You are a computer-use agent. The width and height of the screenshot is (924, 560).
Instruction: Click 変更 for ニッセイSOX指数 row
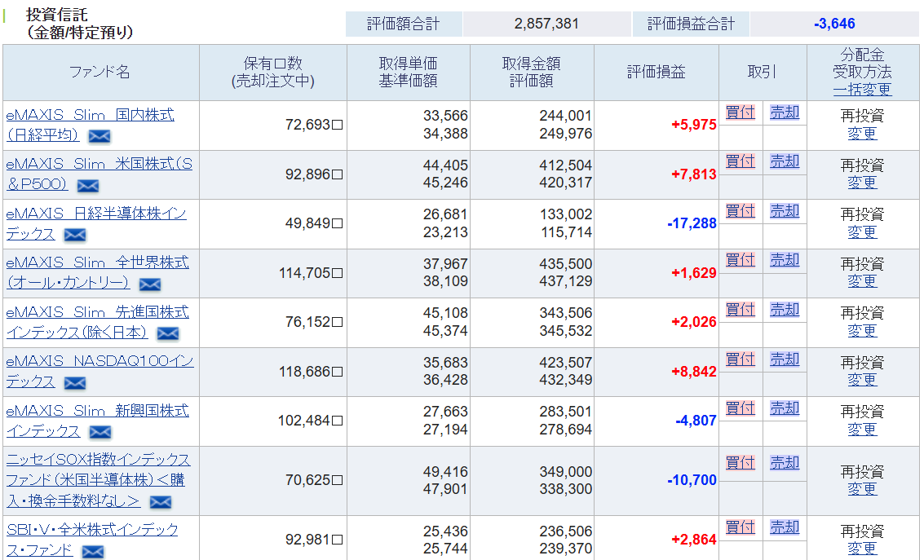862,489
